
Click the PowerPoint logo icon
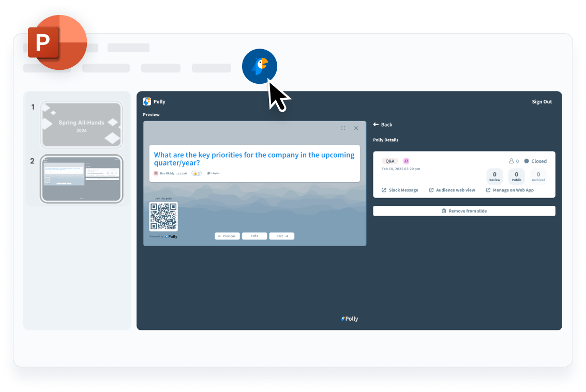57,41
